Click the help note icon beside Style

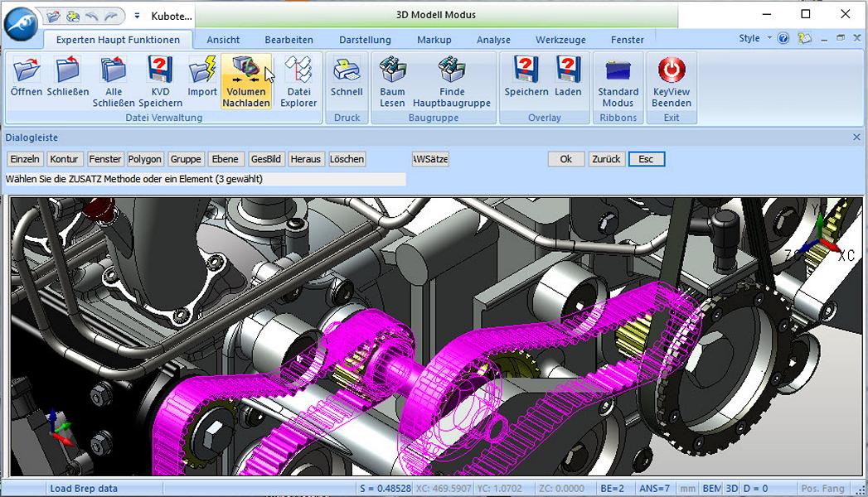tap(804, 39)
